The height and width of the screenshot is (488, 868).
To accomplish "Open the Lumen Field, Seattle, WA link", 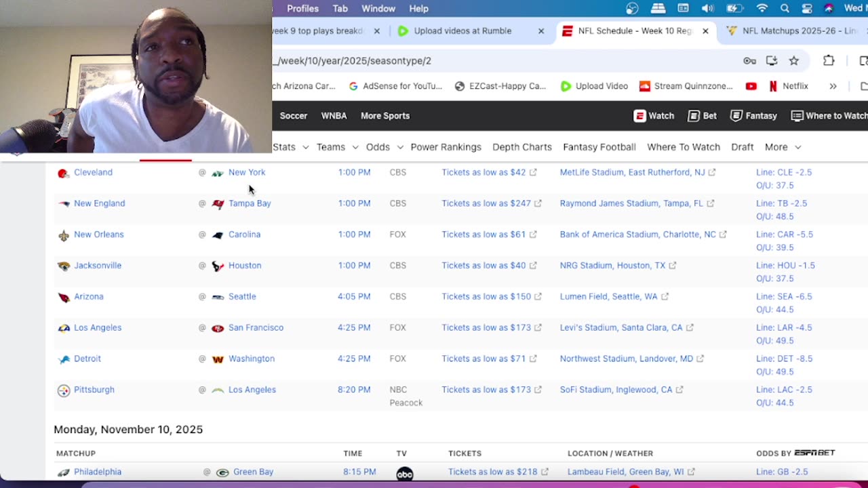I will coord(608,297).
